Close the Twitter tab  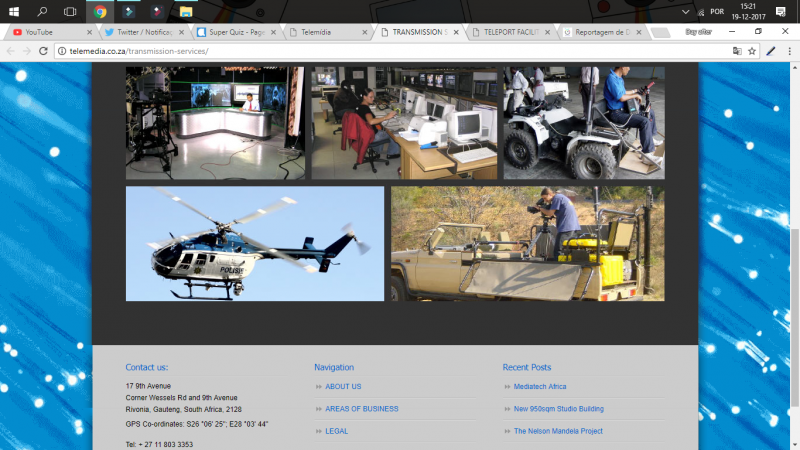coord(181,32)
